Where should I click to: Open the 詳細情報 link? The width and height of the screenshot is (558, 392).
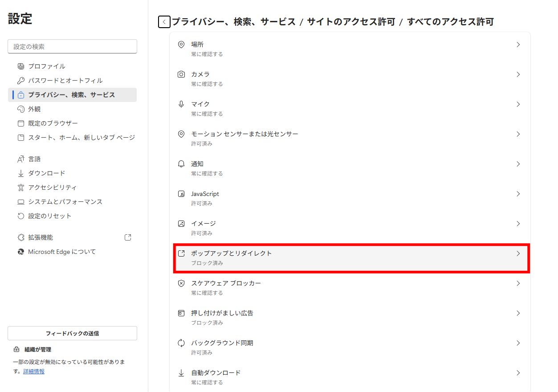(x=34, y=372)
